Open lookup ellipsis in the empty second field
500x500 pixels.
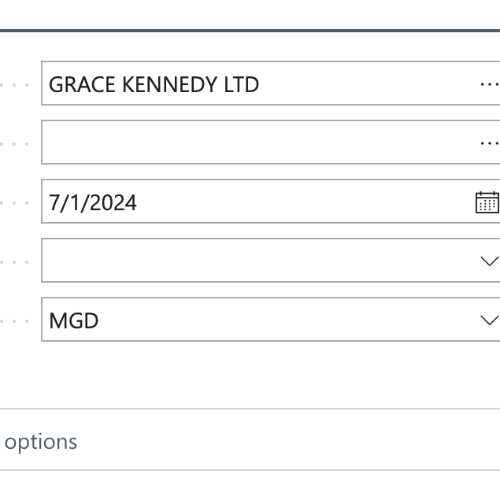point(489,143)
